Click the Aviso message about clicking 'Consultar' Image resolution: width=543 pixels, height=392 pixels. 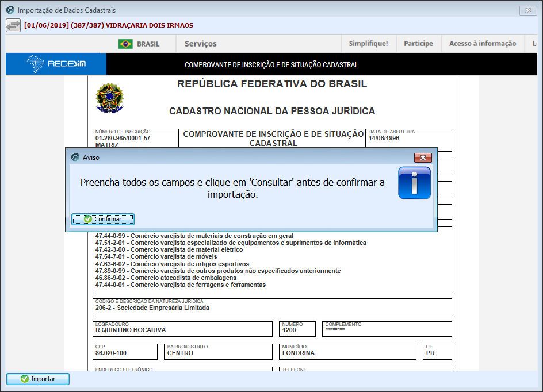232,188
